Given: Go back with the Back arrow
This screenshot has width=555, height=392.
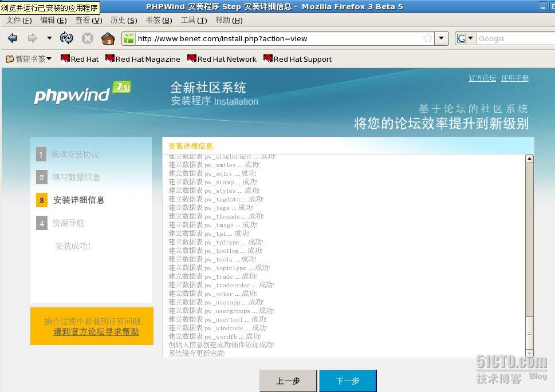Looking at the screenshot, I should coord(13,38).
